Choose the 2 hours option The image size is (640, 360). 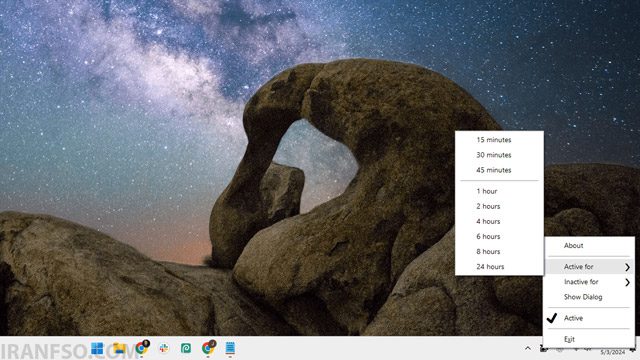499,206
